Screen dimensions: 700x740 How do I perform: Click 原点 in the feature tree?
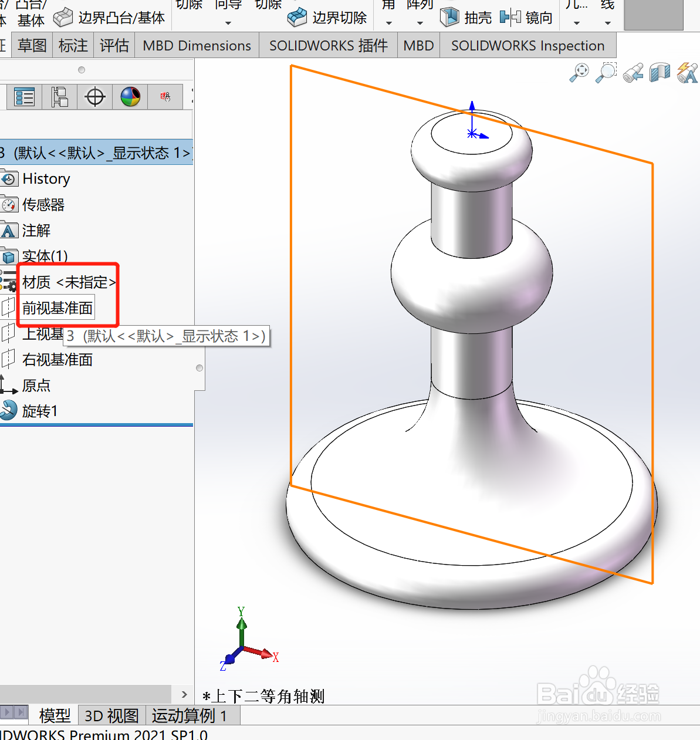(x=36, y=386)
